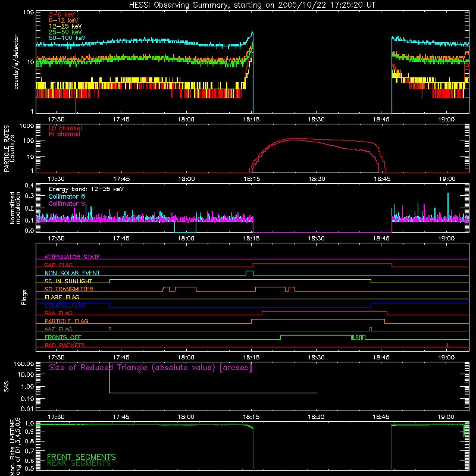Click the 1000 tick on particle rates axis

pos(26,126)
